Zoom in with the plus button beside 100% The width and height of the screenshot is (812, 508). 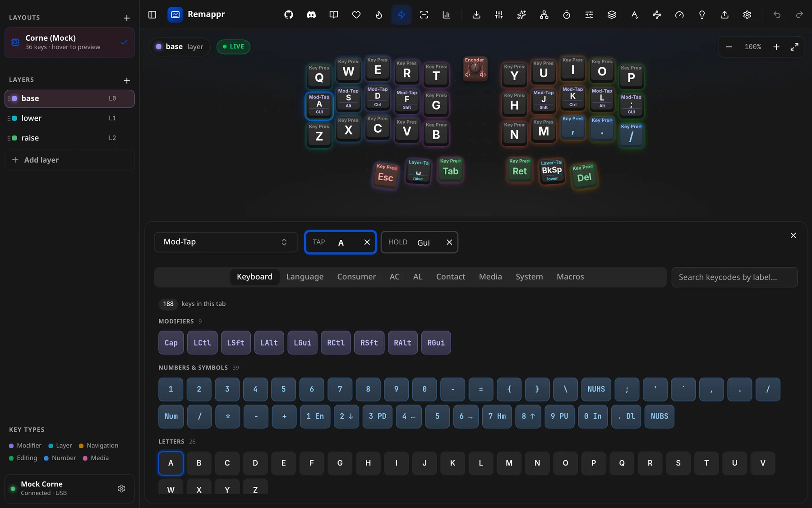tap(776, 47)
